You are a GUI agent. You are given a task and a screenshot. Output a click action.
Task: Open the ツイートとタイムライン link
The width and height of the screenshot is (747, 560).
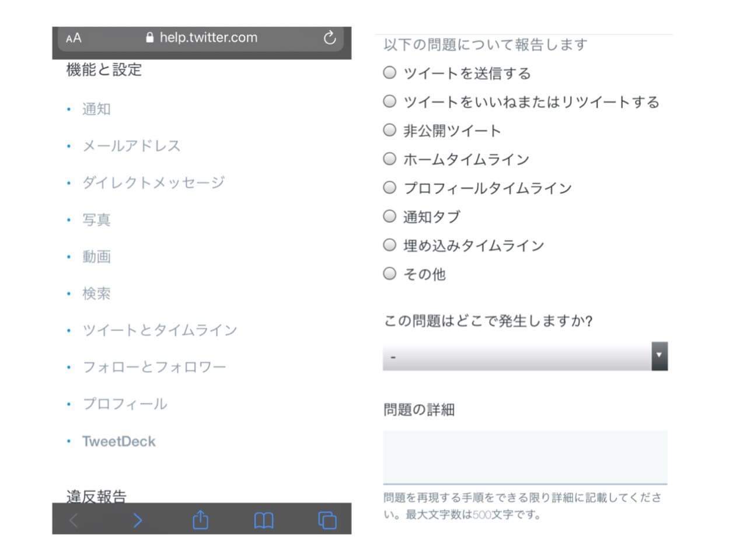[x=160, y=330]
